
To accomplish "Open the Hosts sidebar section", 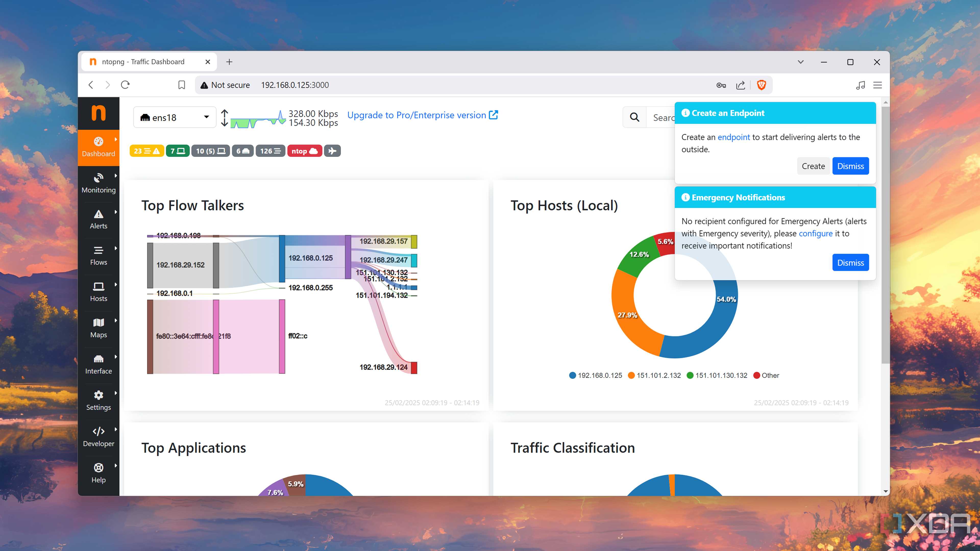I will click(99, 292).
